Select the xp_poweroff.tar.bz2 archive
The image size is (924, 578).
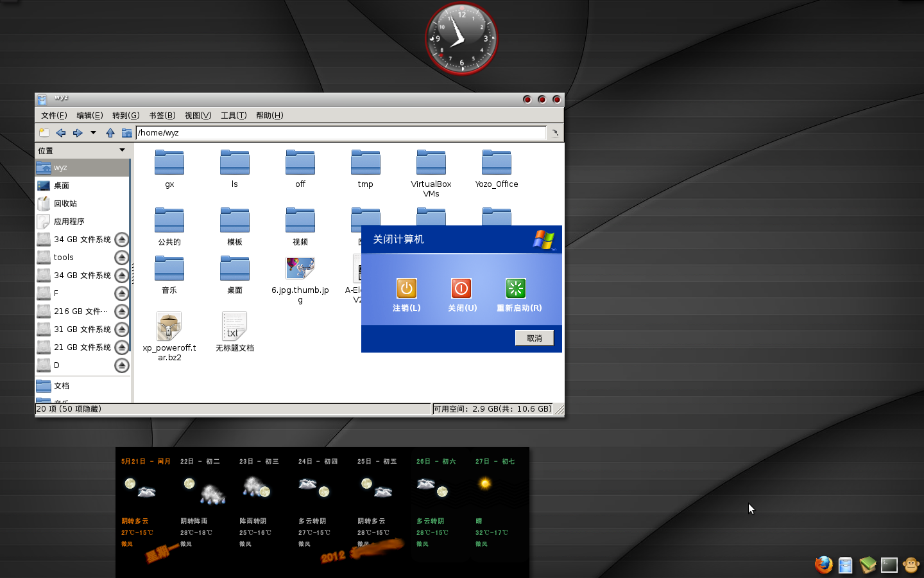169,337
